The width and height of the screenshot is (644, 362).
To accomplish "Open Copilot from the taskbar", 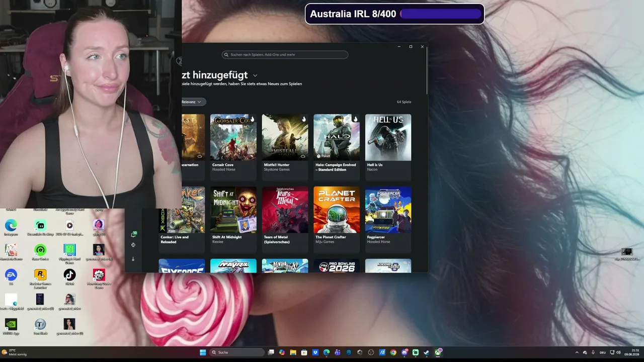I will [282, 352].
